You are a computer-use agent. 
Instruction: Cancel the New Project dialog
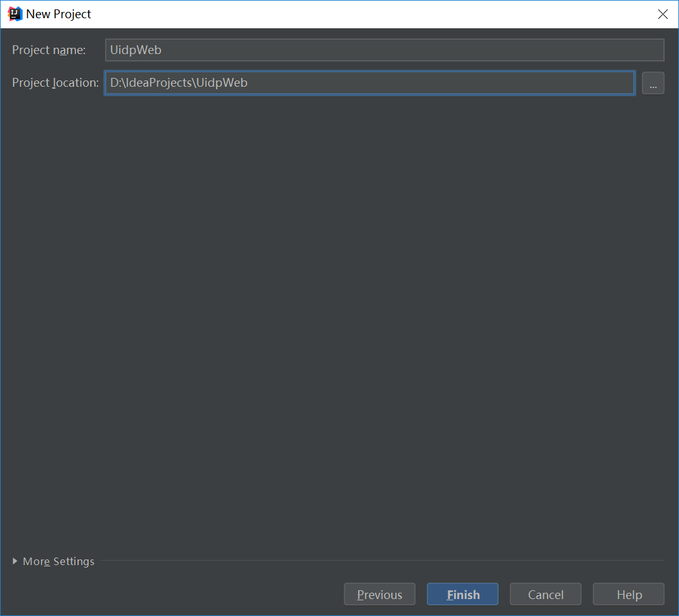coord(546,595)
